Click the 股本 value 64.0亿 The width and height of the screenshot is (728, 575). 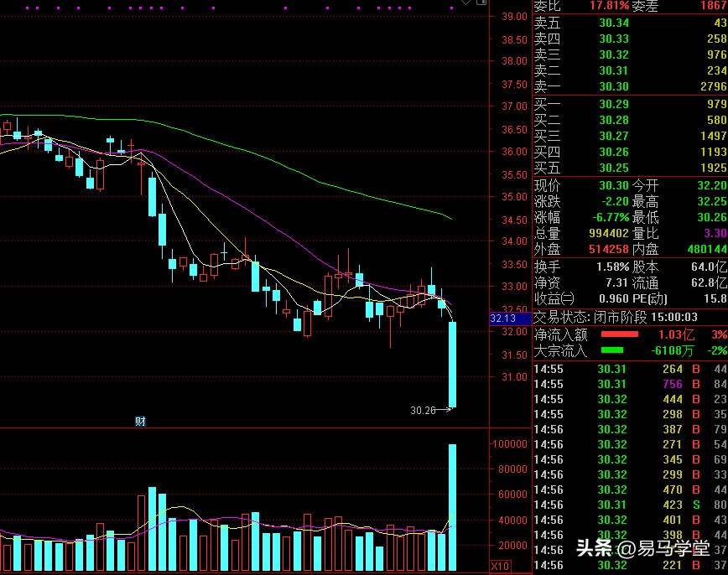tap(709, 267)
